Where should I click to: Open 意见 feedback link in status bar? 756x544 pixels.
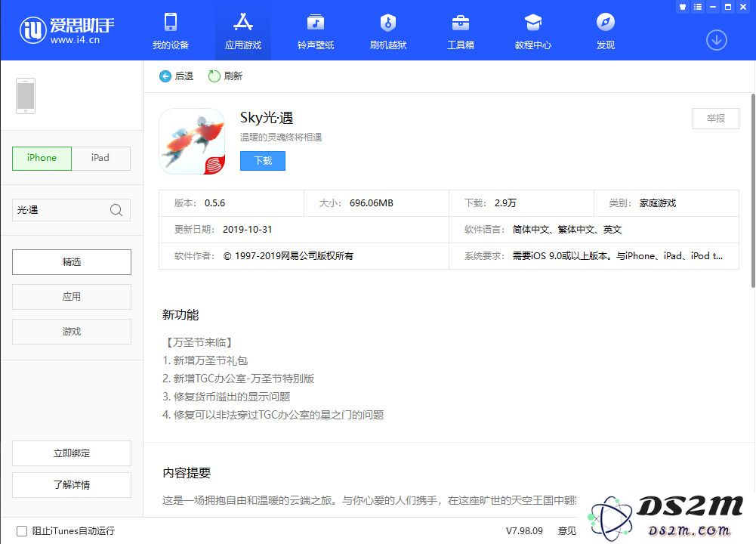(x=567, y=531)
